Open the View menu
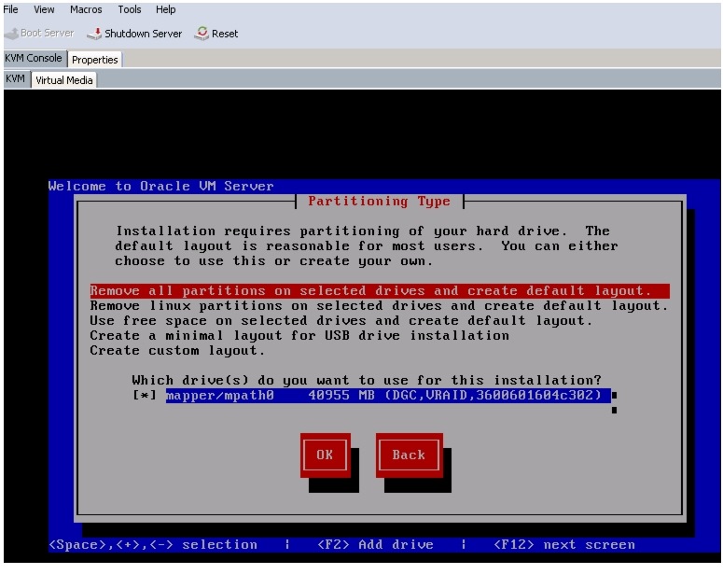723x588 pixels. coord(44,9)
